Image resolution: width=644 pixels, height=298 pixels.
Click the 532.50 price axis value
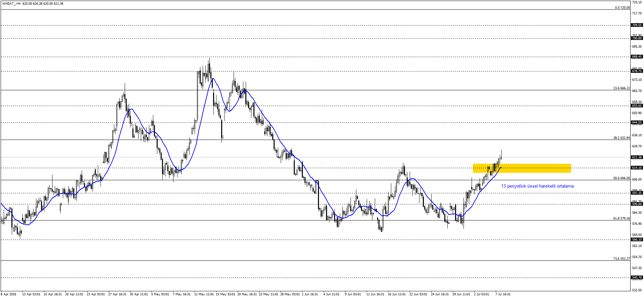pos(637,290)
